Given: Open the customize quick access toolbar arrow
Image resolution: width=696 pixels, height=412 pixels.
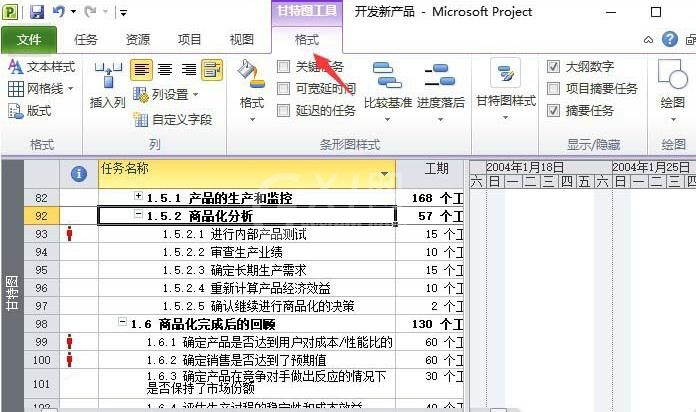Looking at the screenshot, I should point(123,12).
